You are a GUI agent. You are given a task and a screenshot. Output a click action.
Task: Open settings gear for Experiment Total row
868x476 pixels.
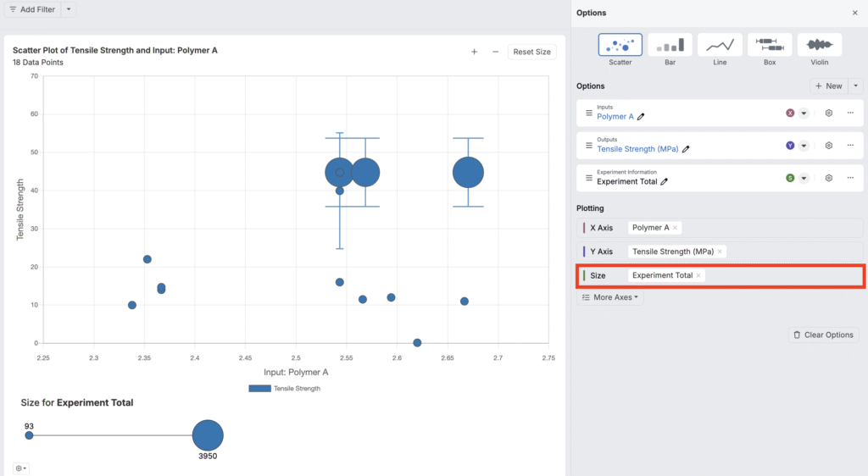coord(828,178)
